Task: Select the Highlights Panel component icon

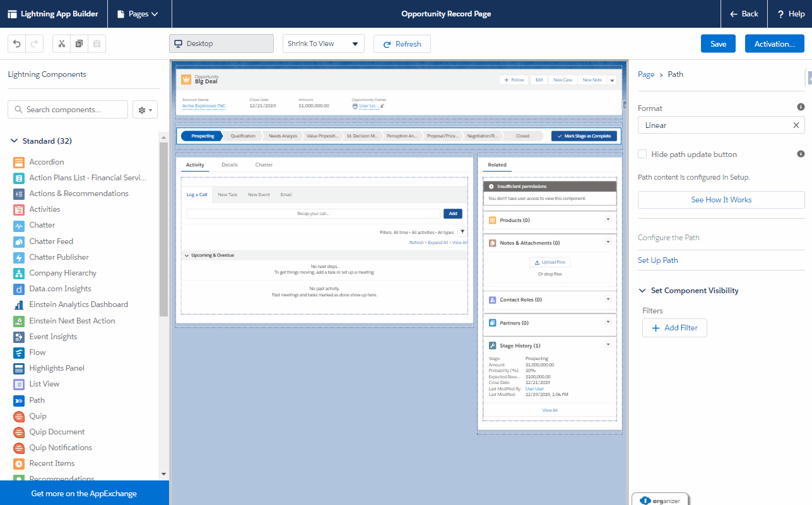Action: point(18,368)
